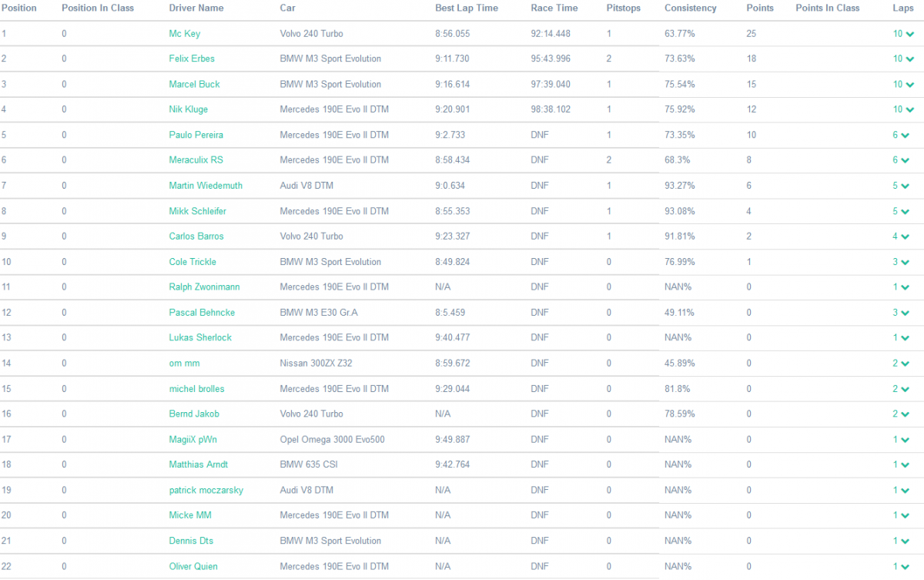Viewport: 924px width, 580px height.
Task: Open Ralph Zwonimann driver page
Action: [x=204, y=287]
